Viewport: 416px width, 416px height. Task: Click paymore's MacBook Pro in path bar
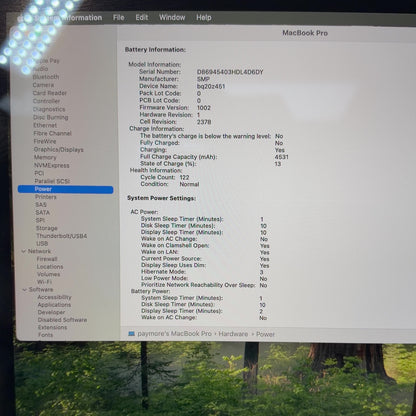coord(174,334)
